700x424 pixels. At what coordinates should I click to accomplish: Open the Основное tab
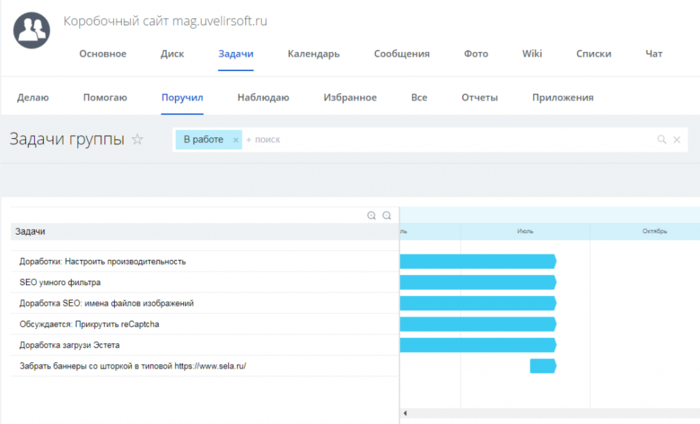point(103,54)
